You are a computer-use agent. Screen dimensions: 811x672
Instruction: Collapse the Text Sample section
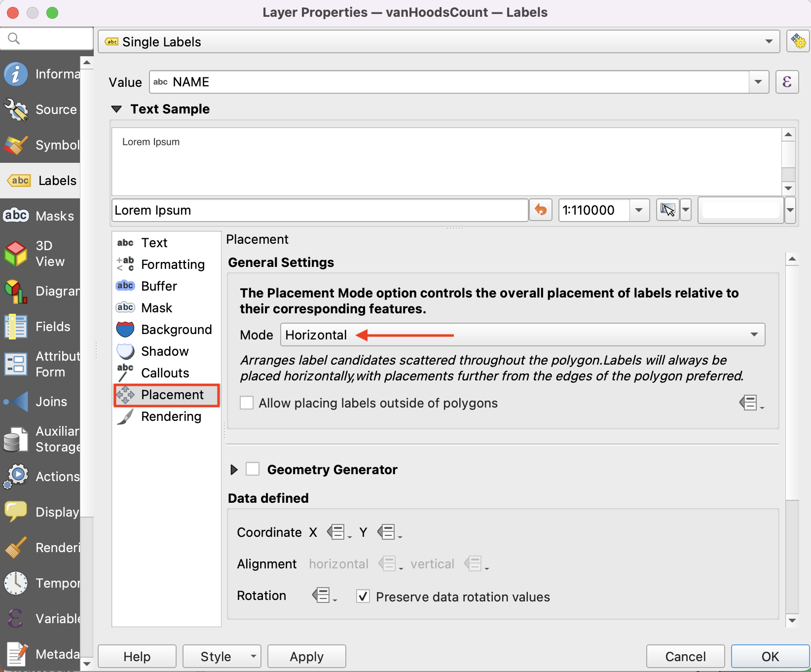117,109
